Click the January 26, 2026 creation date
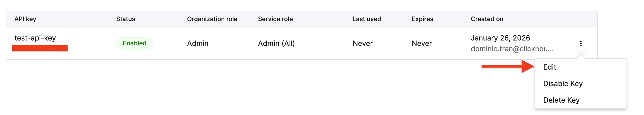This screenshot has height=115, width=644. (500, 38)
